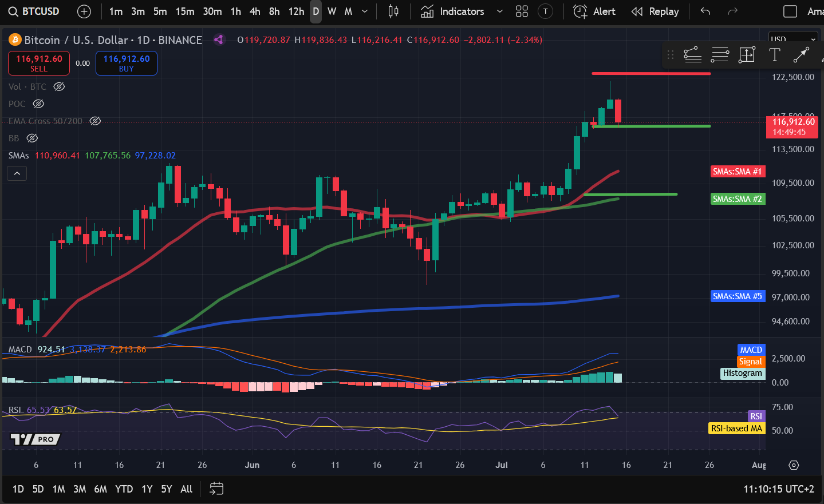Click the circled T toolbar icon
Screen dimensions: 824x504
tap(546, 11)
